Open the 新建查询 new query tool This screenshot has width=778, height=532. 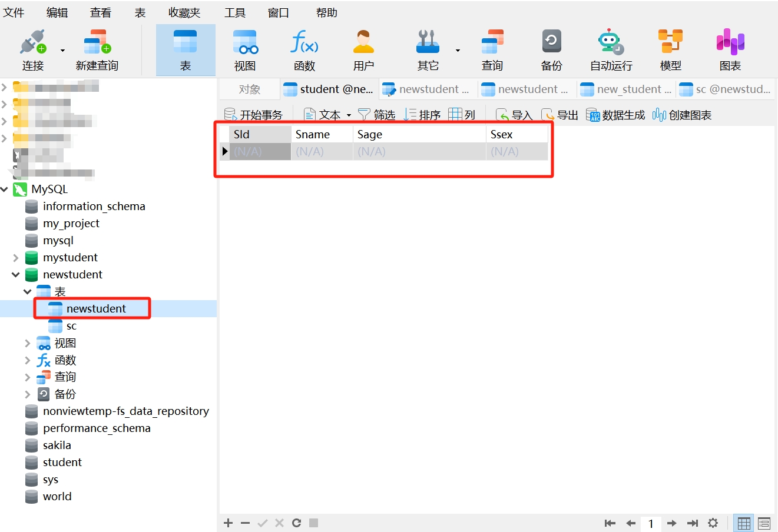click(97, 51)
